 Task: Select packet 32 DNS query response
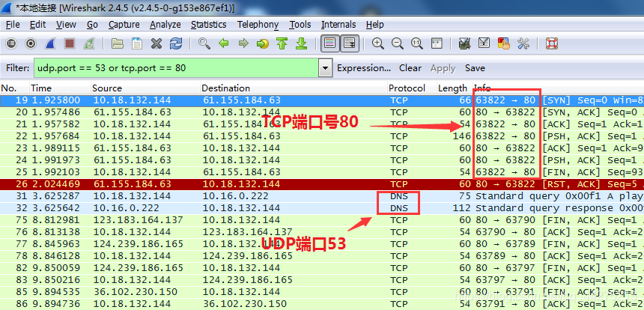coord(322,207)
